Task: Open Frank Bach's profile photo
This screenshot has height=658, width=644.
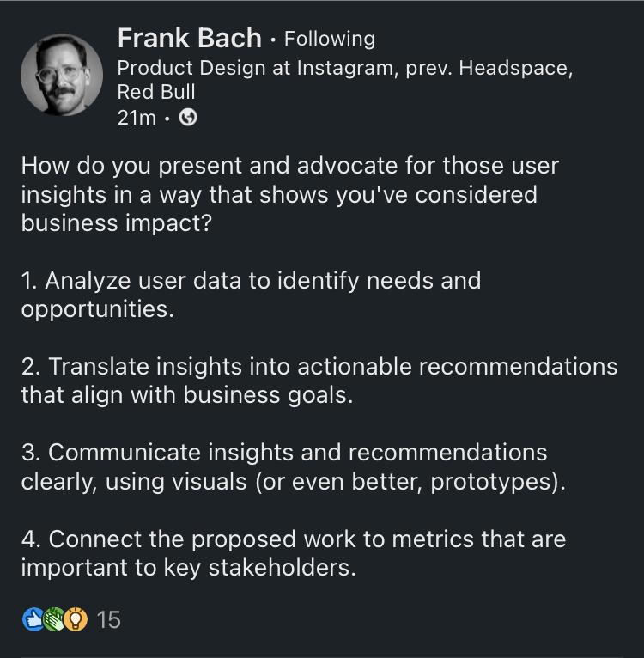Action: (62, 75)
